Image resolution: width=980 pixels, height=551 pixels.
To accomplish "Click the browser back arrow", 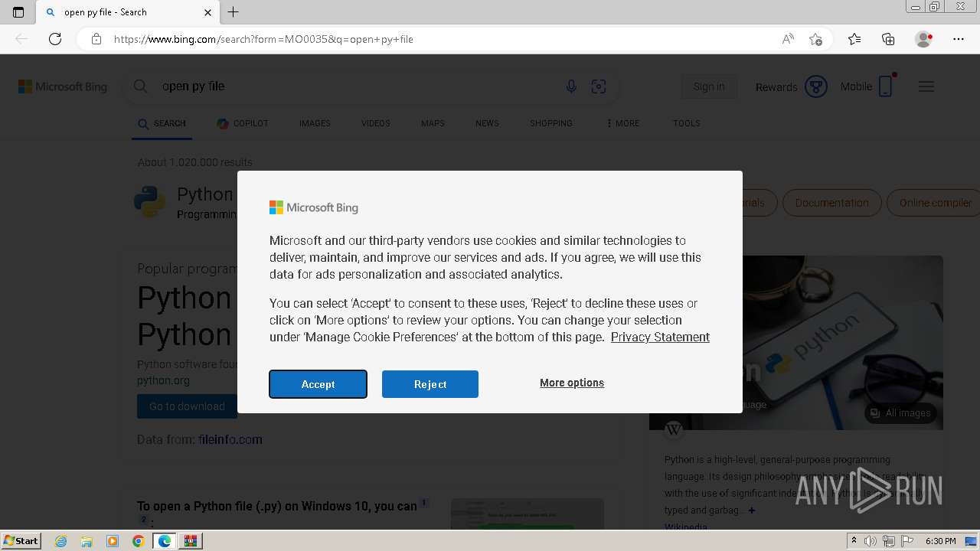I will point(21,39).
